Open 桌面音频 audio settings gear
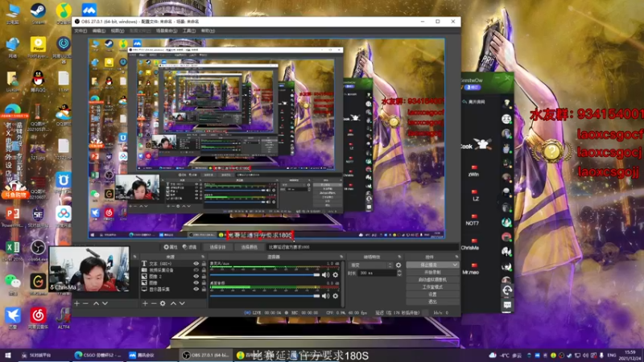Image resolution: width=644 pixels, height=362 pixels. [336, 295]
